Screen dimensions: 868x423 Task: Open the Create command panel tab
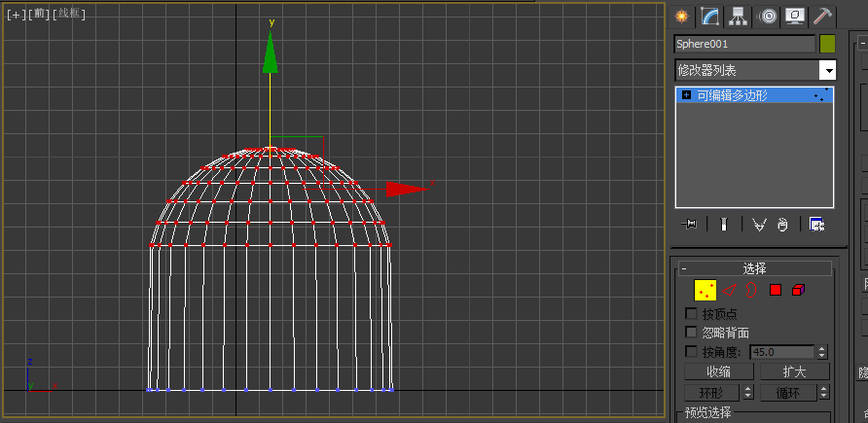coord(682,17)
